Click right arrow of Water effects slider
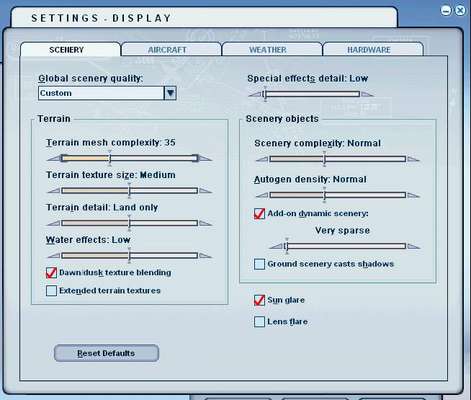 click(205, 256)
